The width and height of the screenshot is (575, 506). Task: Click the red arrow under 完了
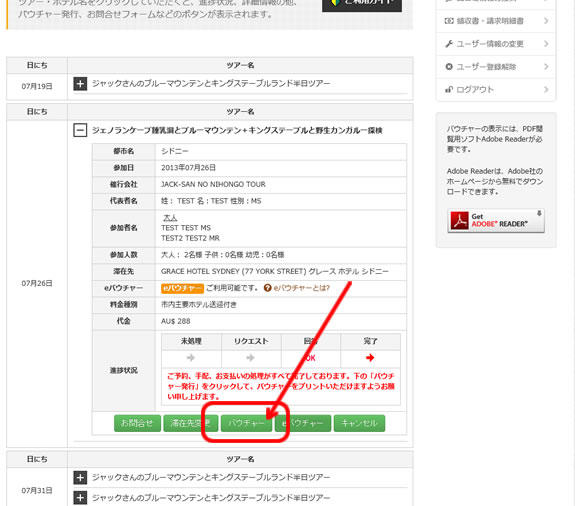coord(370,358)
